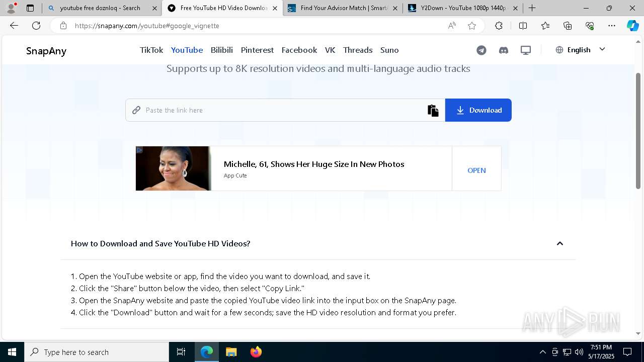Open the Edge profile avatar
Viewport: 644px width, 362px height.
(11, 8)
